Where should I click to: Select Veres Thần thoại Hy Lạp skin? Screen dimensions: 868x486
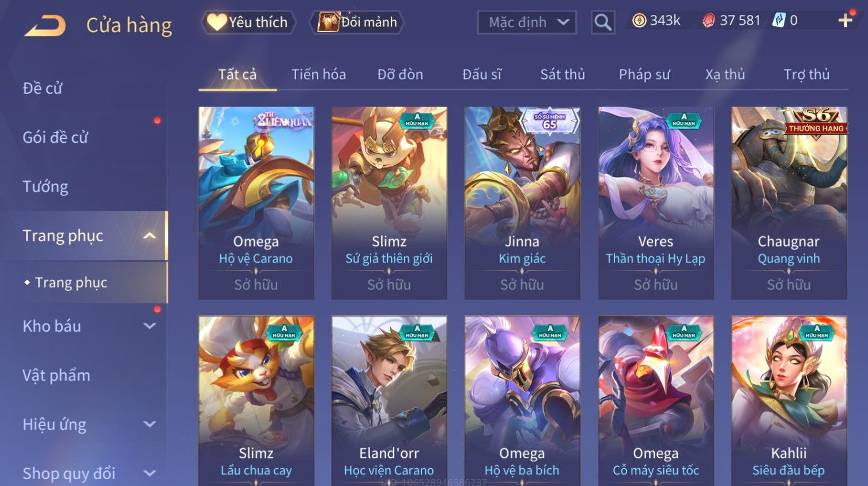pyautogui.click(x=656, y=203)
